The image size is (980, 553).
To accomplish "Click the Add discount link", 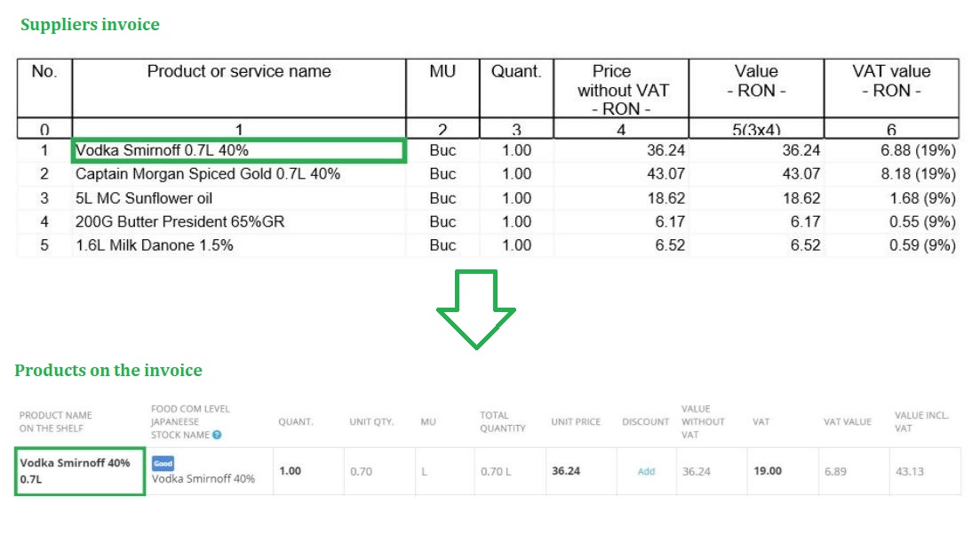I will coord(646,471).
